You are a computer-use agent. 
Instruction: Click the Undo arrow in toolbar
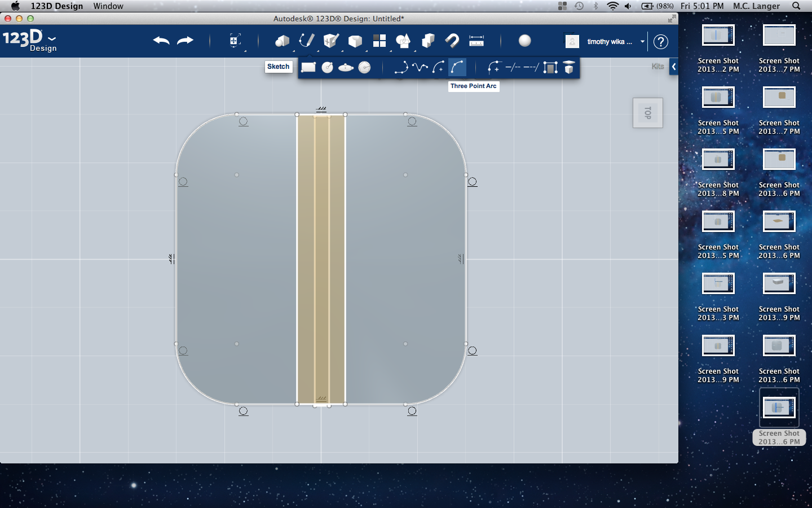tap(161, 41)
